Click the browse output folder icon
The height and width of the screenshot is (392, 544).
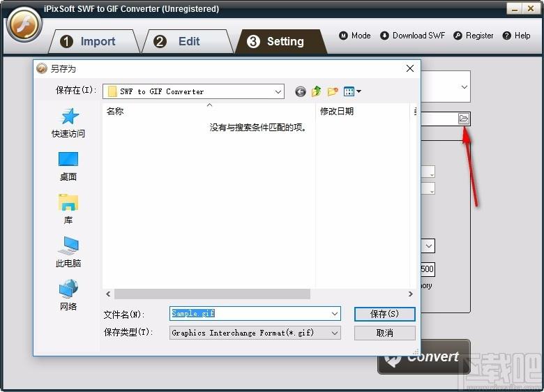pyautogui.click(x=464, y=119)
